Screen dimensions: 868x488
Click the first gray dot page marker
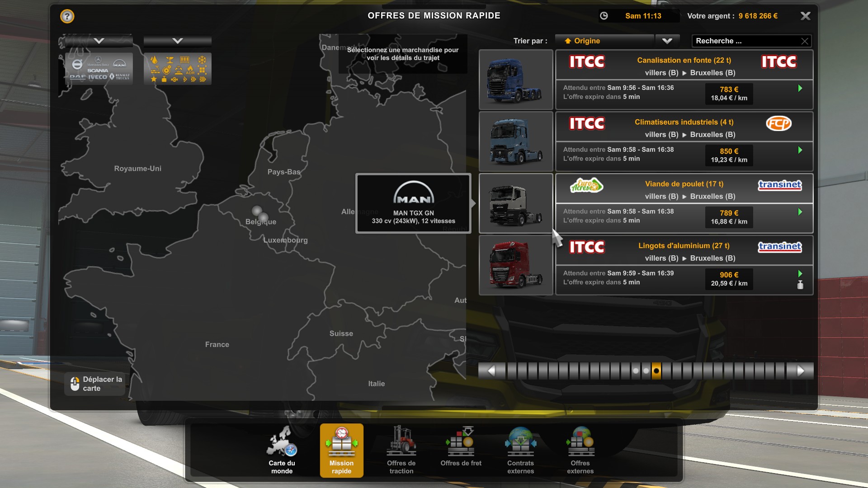[636, 371]
